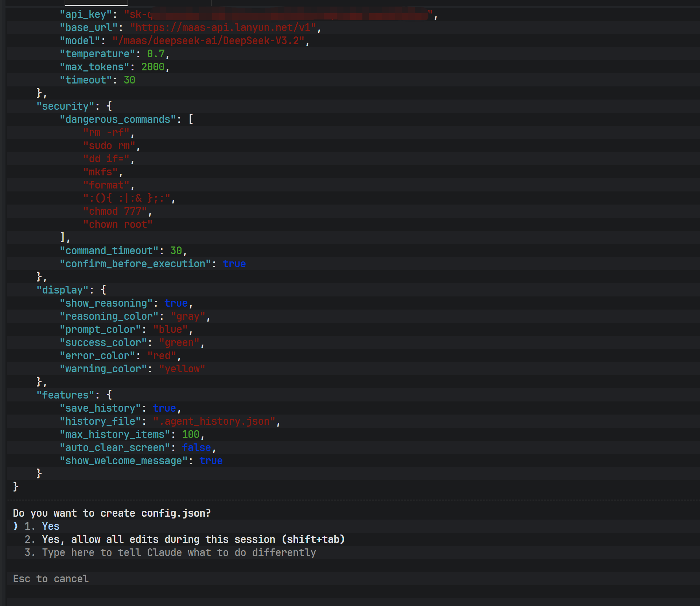Click the .agent_history.json file name

tap(214, 422)
